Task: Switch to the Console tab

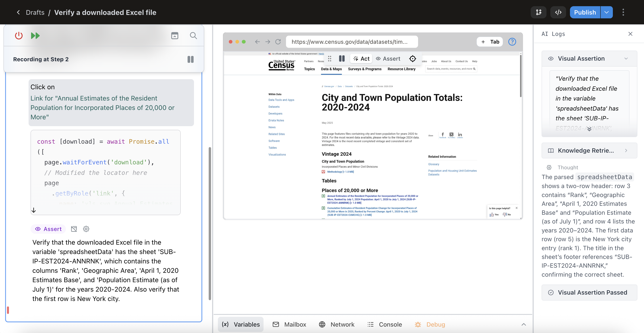Action: pyautogui.click(x=385, y=324)
